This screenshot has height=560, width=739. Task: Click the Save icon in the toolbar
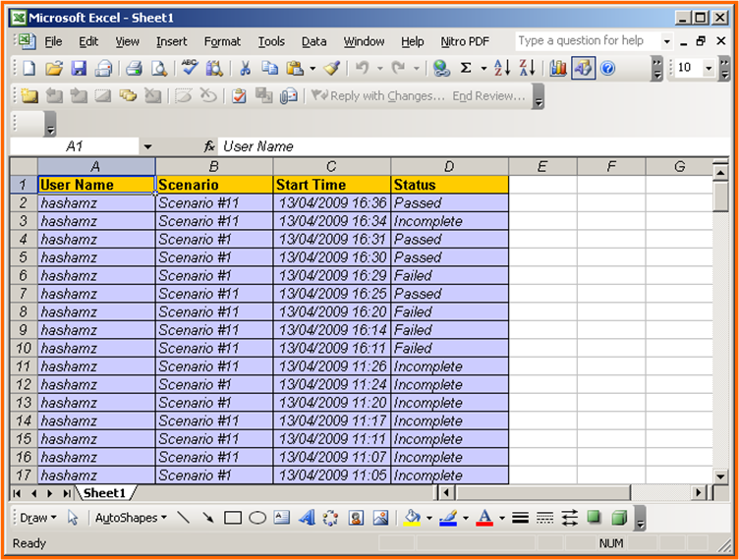[79, 68]
